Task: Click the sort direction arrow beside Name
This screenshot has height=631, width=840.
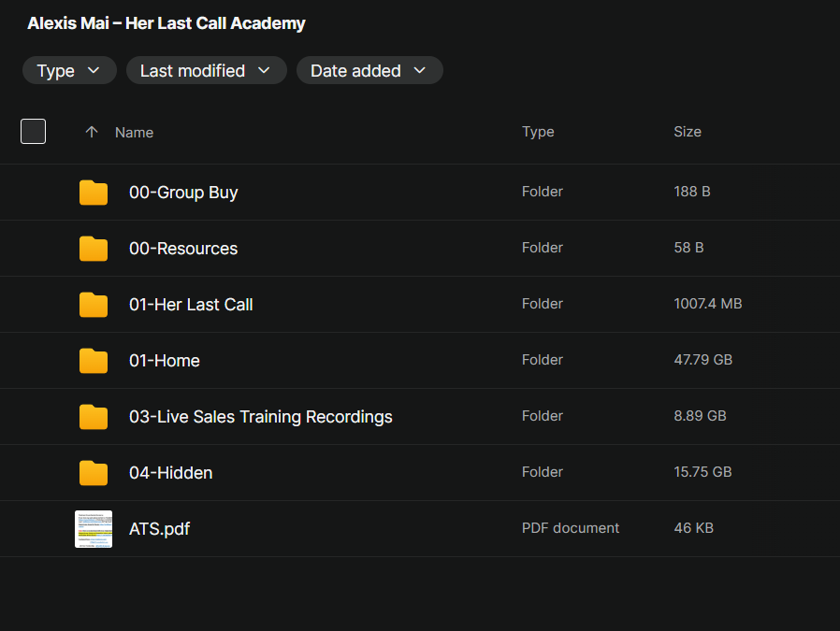Action: pos(91,132)
